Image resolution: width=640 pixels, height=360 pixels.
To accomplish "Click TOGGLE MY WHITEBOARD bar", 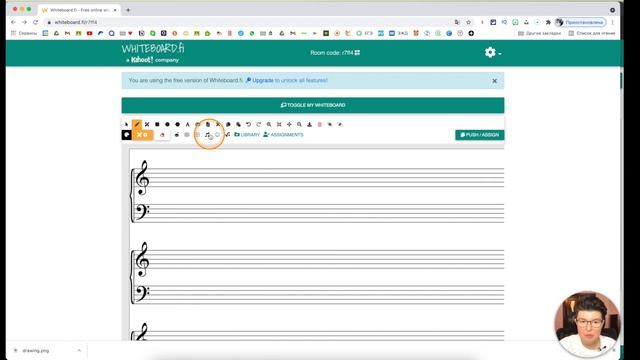I will (x=313, y=105).
